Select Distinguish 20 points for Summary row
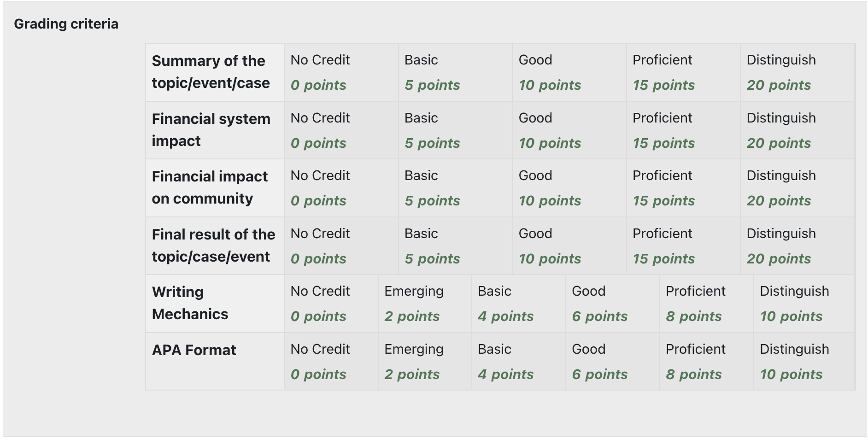The height and width of the screenshot is (444, 868). pos(798,72)
